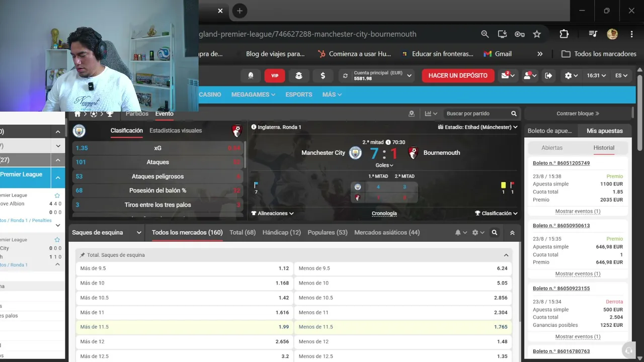This screenshot has height=362, width=644.
Task: Click the trophy breadcrumb icon
Action: [x=110, y=114]
